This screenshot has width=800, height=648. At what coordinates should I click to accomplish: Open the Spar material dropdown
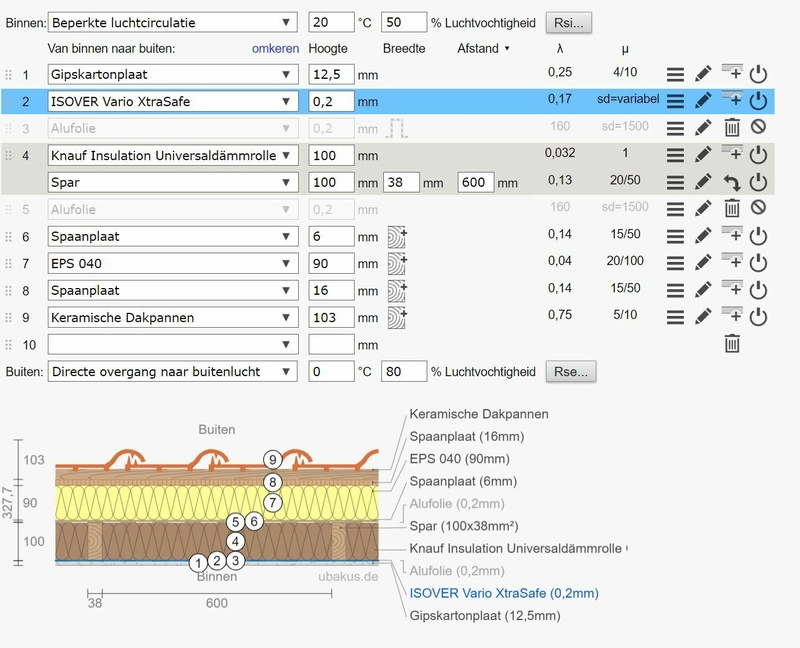(172, 183)
